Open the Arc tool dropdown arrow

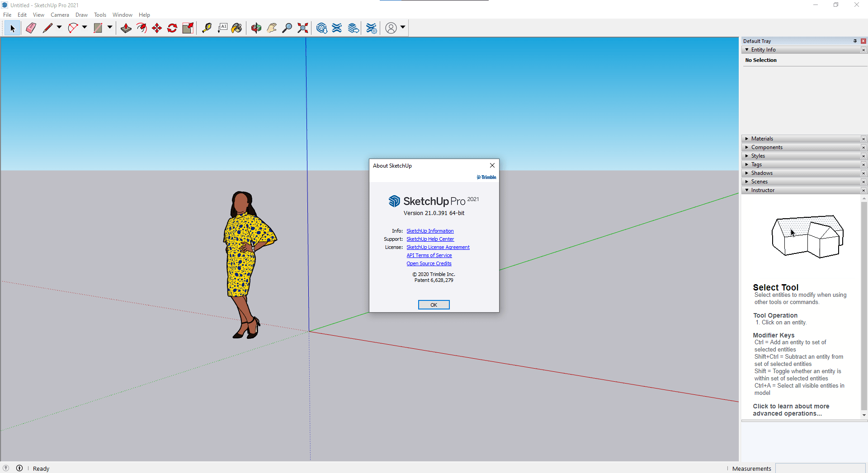coord(85,28)
